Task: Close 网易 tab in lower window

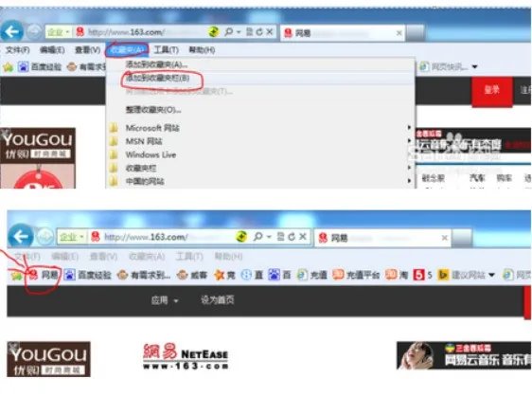Action: [445, 238]
